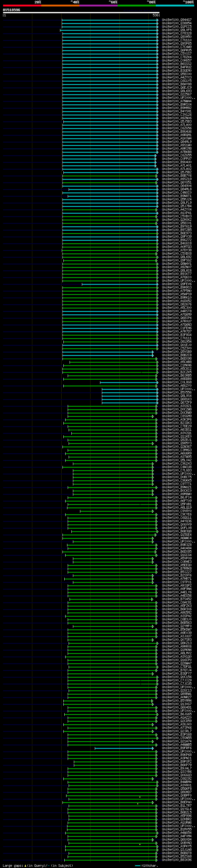The height and width of the screenshot is (868, 197).
Task: Select the UniRef100_Q3J1A8 label
Action: [x=177, y=850]
